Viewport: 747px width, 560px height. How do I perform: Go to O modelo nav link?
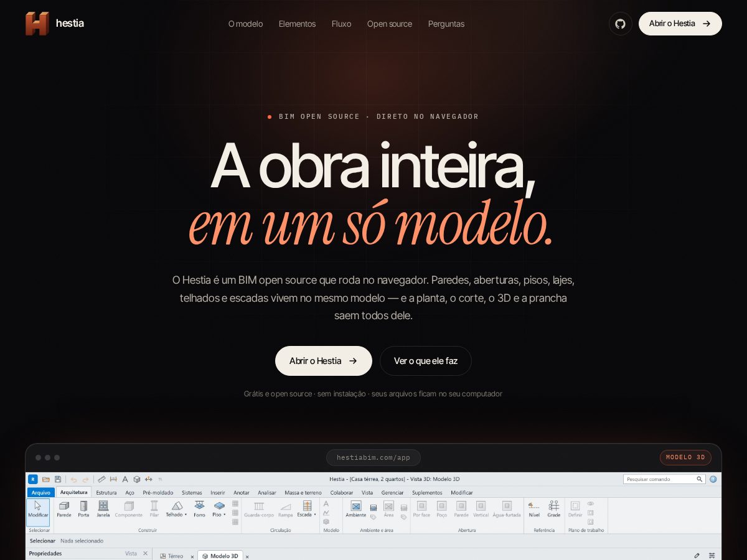(245, 24)
